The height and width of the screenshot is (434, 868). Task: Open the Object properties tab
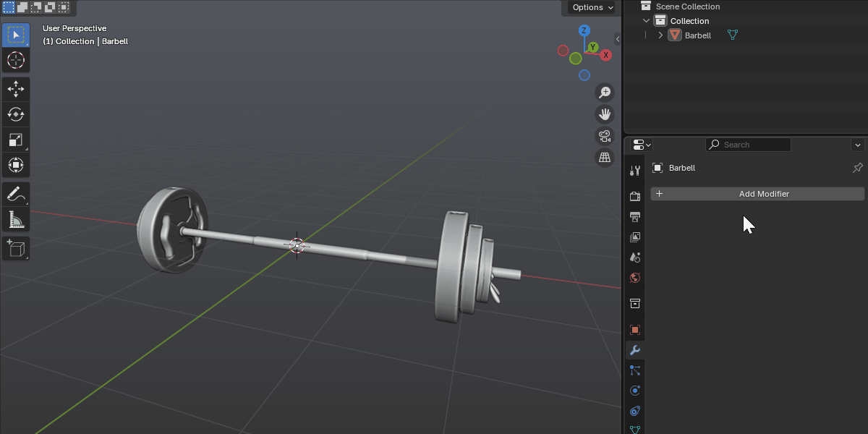click(x=635, y=330)
